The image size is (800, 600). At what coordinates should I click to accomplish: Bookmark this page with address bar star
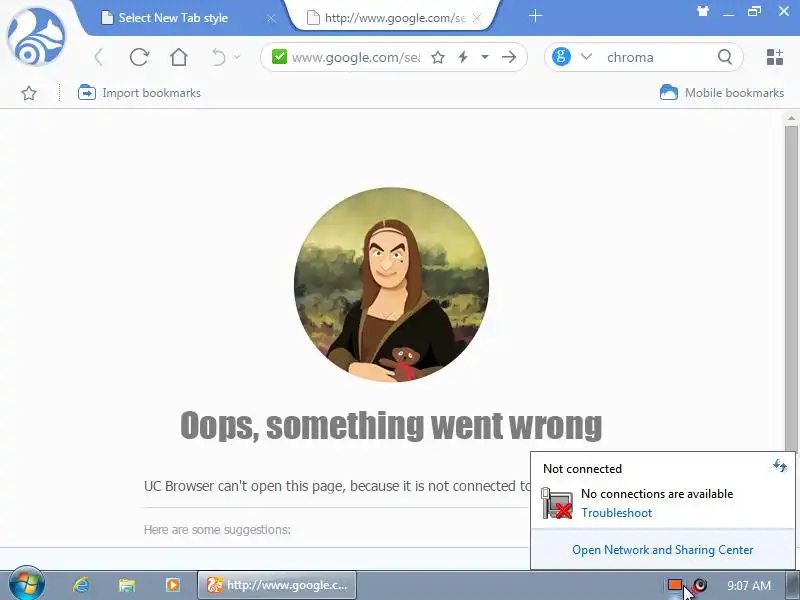(x=438, y=57)
